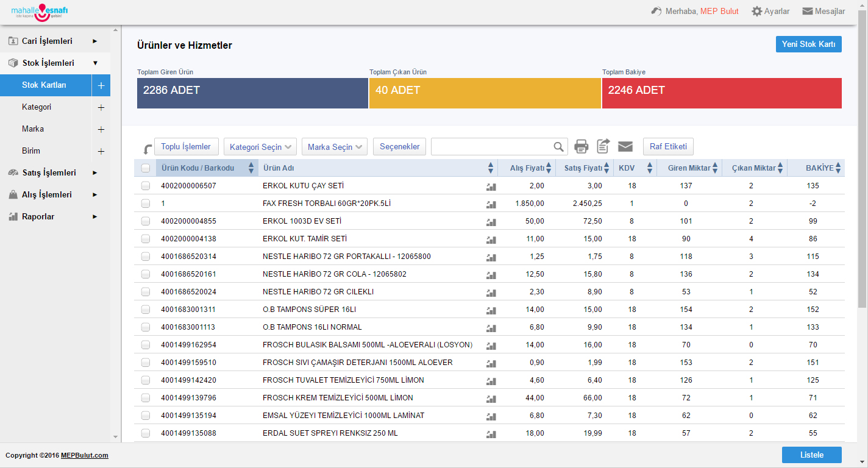
Task: Collapse Stok İşlemleri menu
Action: tap(55, 63)
